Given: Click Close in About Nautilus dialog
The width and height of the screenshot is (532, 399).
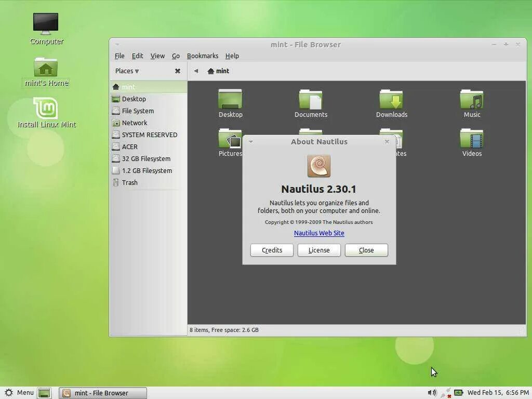Looking at the screenshot, I should [366, 250].
